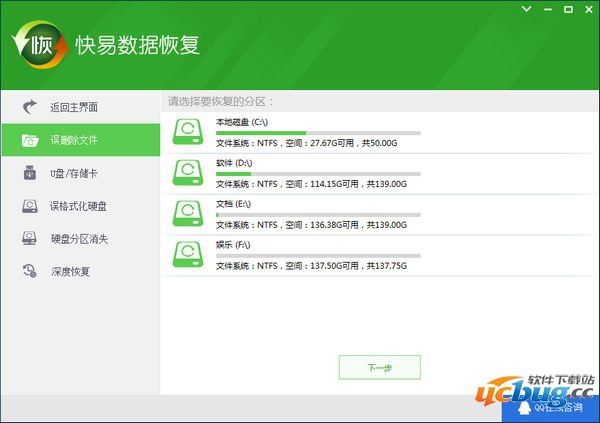Select the drive icon for 本地磁盘 (C:\)
Image resolution: width=600 pixels, height=423 pixels.
(x=188, y=132)
